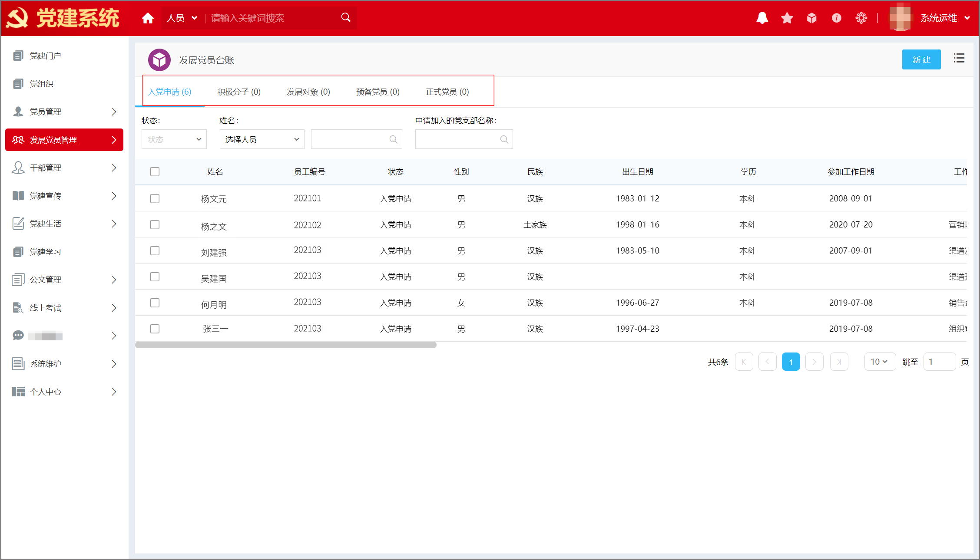Click the party branch search magnifier

[504, 139]
